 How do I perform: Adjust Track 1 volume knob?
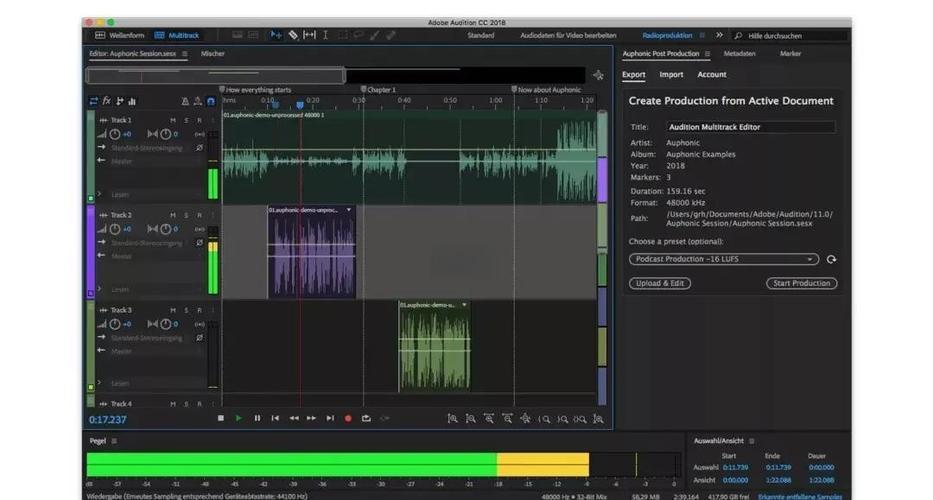(115, 135)
